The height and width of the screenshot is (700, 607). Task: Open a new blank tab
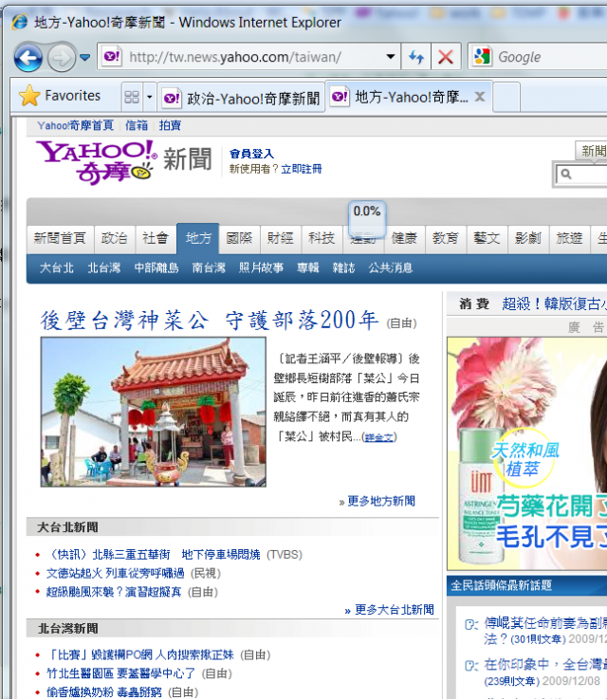pyautogui.click(x=506, y=97)
